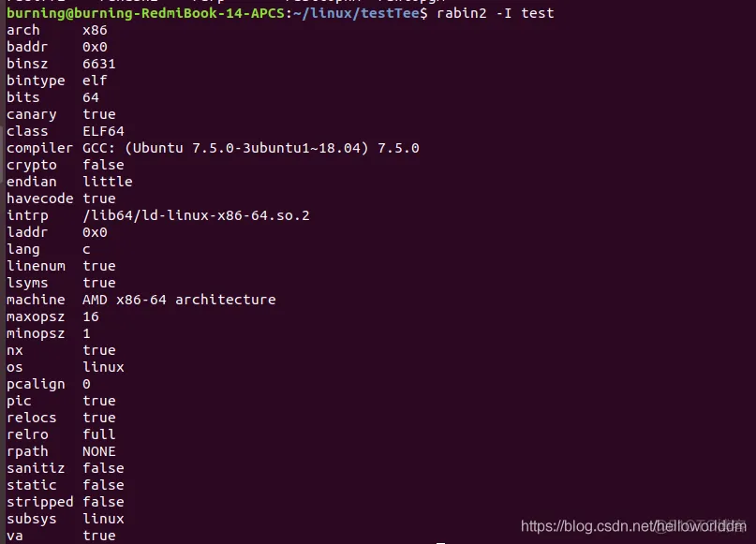
Task: Click the binsz value 6631
Action: 99,64
